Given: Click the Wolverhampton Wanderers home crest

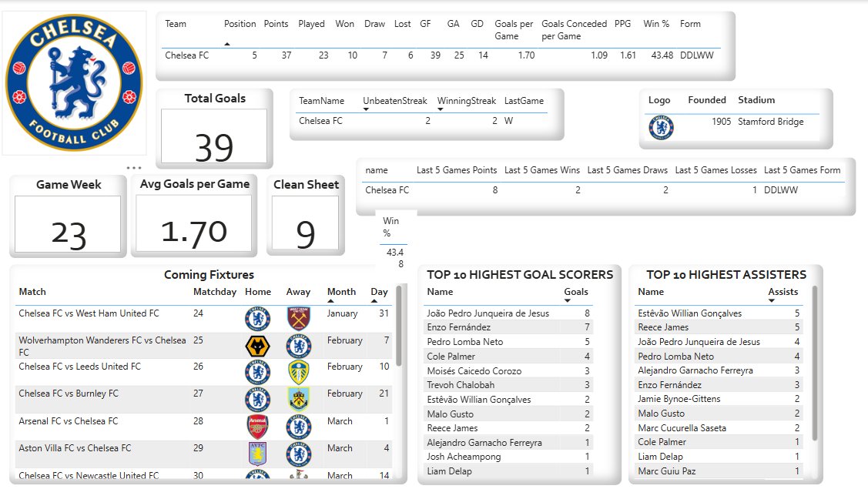Looking at the screenshot, I should [257, 346].
